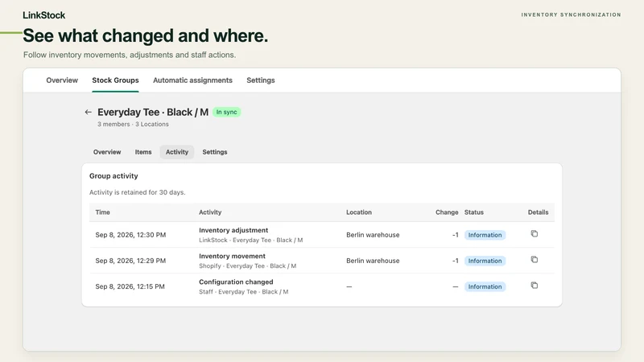Image resolution: width=644 pixels, height=362 pixels.
Task: Click the -1 change in Inventory movement row
Action: [455, 261]
